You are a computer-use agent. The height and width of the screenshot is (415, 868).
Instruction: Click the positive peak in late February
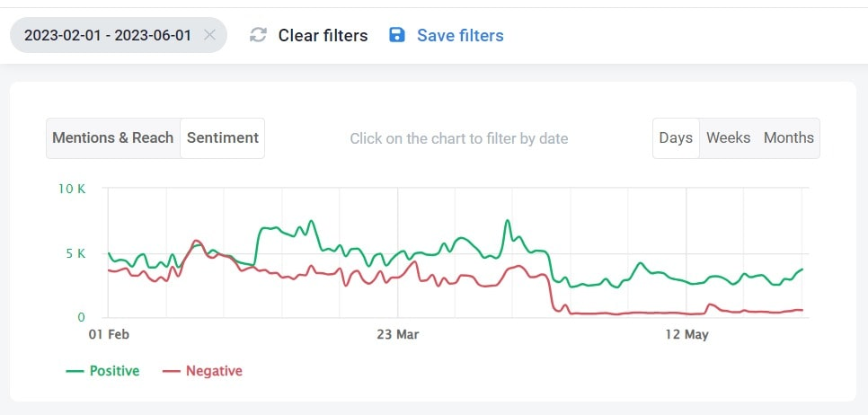[x=311, y=221]
